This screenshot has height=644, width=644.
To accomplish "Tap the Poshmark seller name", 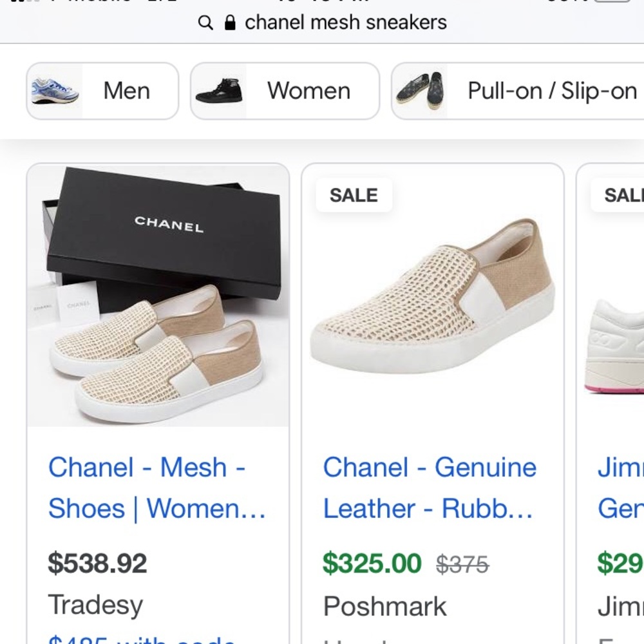I will pyautogui.click(x=384, y=606).
